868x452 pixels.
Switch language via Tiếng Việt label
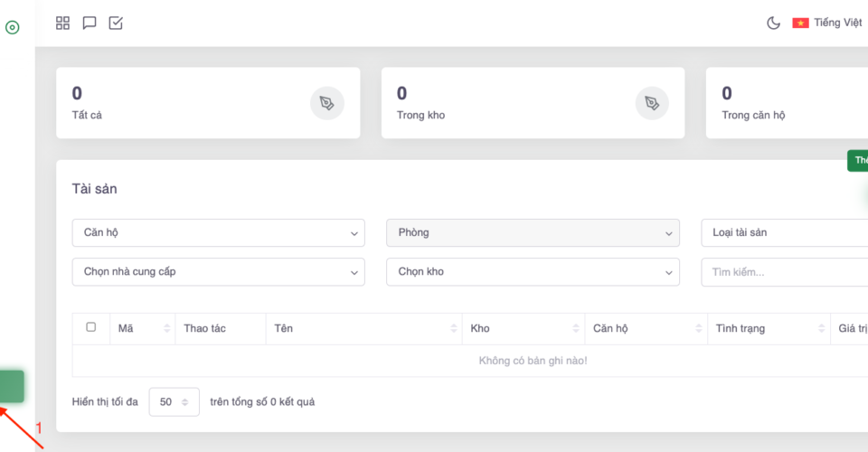[838, 24]
